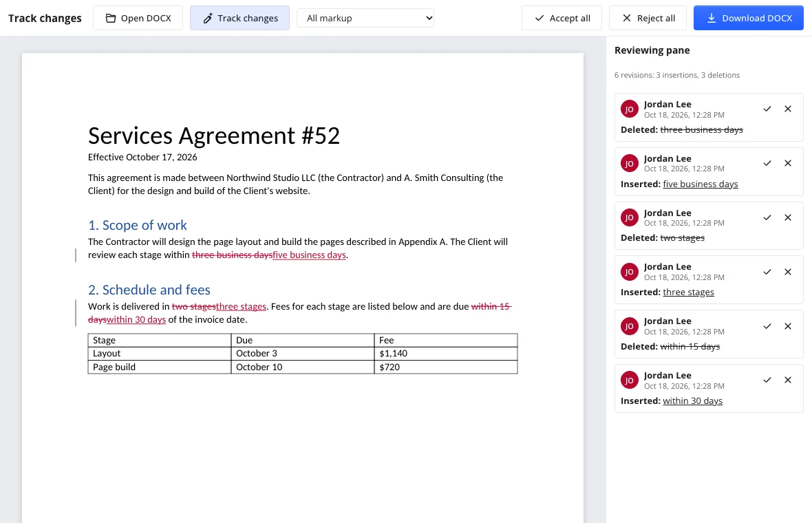Accept the 'three stages' insertion
This screenshot has width=812, height=523.
[x=767, y=272]
